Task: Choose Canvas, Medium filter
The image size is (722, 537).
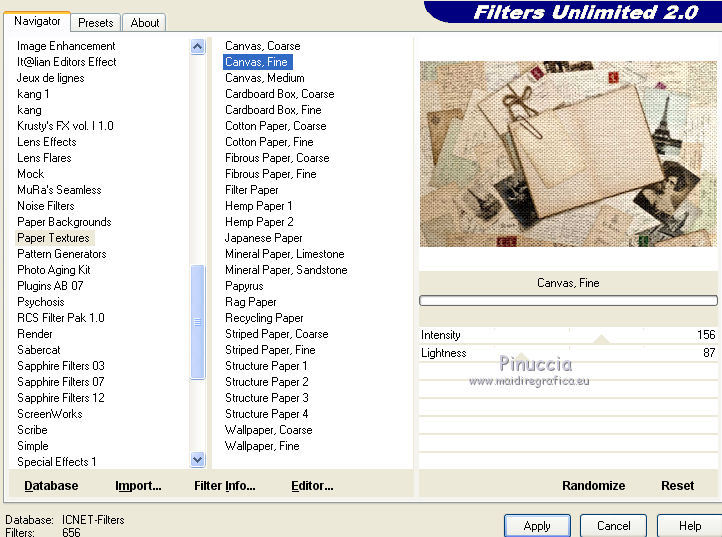Action: pyautogui.click(x=265, y=78)
